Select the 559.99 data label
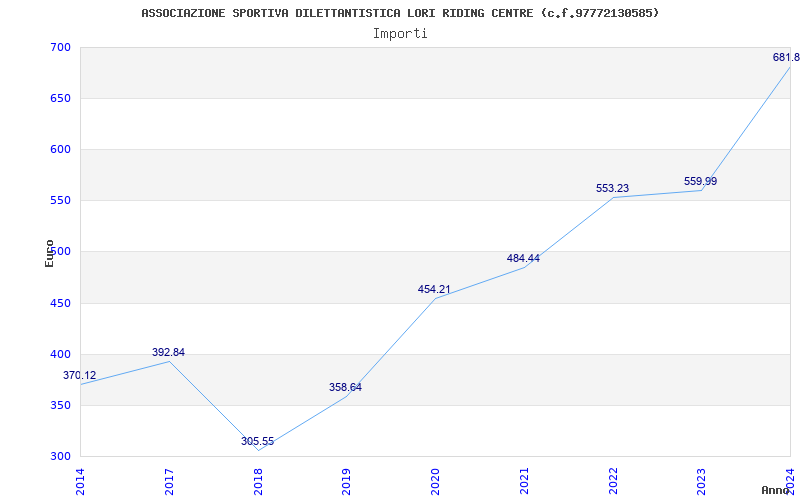This screenshot has height=500, width=800. coord(701,181)
